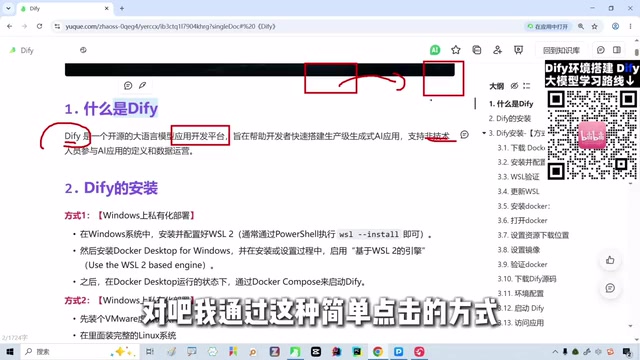Toggle the right sidebar layout icon
This screenshot has width=640, height=360.
[x=617, y=50]
